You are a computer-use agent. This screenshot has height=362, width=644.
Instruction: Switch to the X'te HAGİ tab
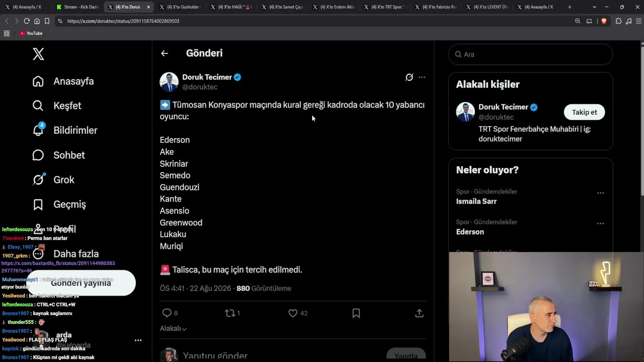(231, 7)
